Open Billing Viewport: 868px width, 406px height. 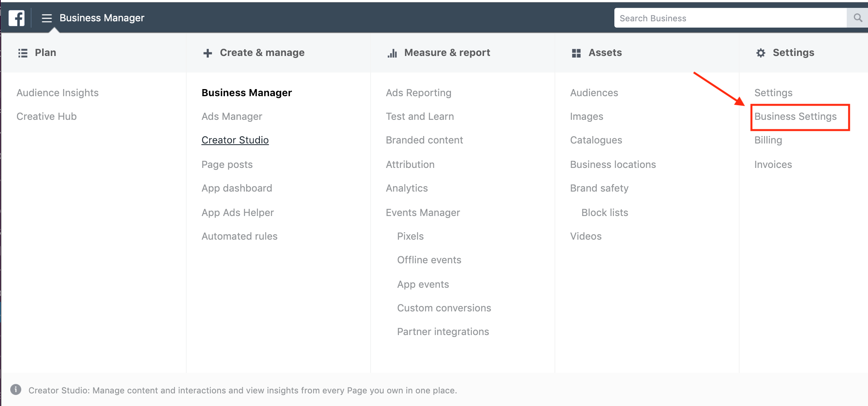click(x=768, y=140)
